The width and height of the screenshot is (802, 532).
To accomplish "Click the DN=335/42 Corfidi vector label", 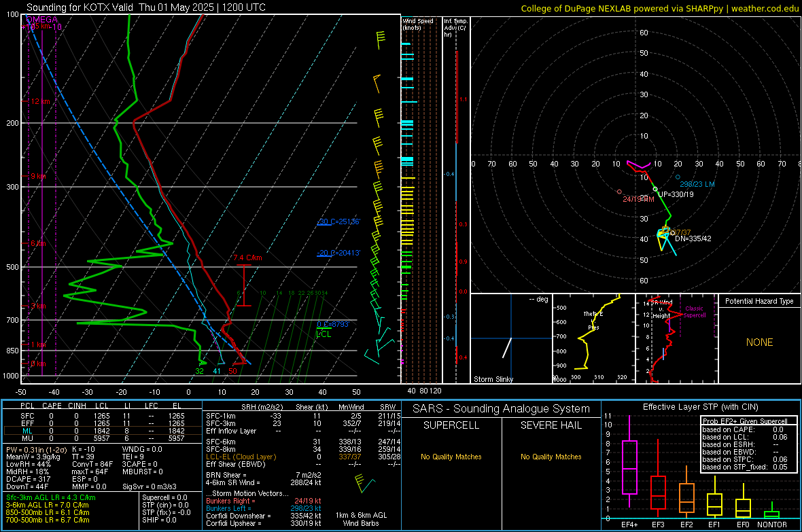I will [693, 238].
